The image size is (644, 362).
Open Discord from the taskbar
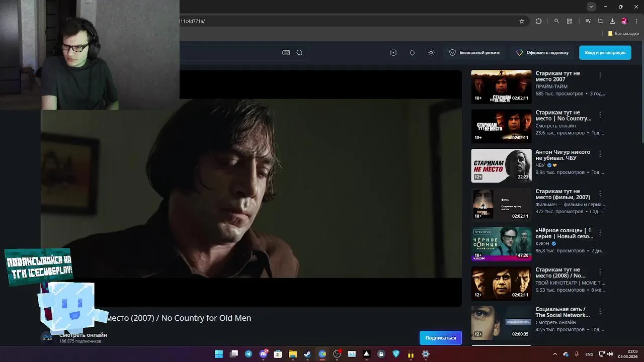pyautogui.click(x=263, y=354)
